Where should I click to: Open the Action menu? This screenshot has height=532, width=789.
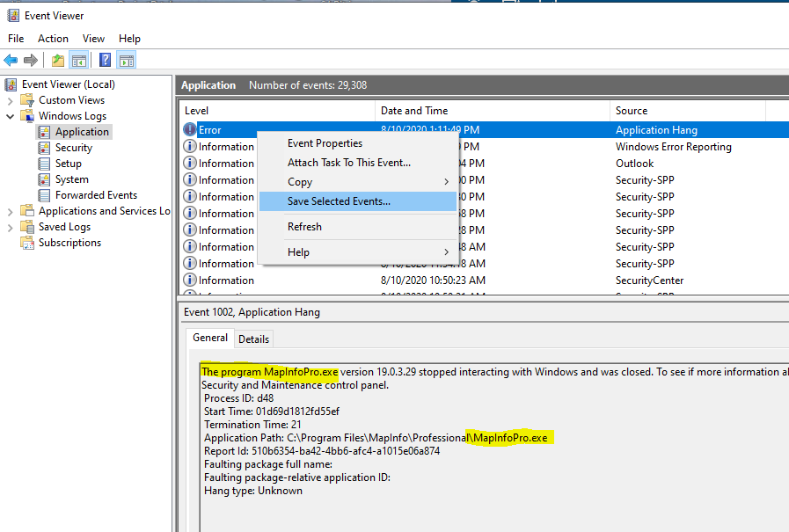click(x=53, y=39)
